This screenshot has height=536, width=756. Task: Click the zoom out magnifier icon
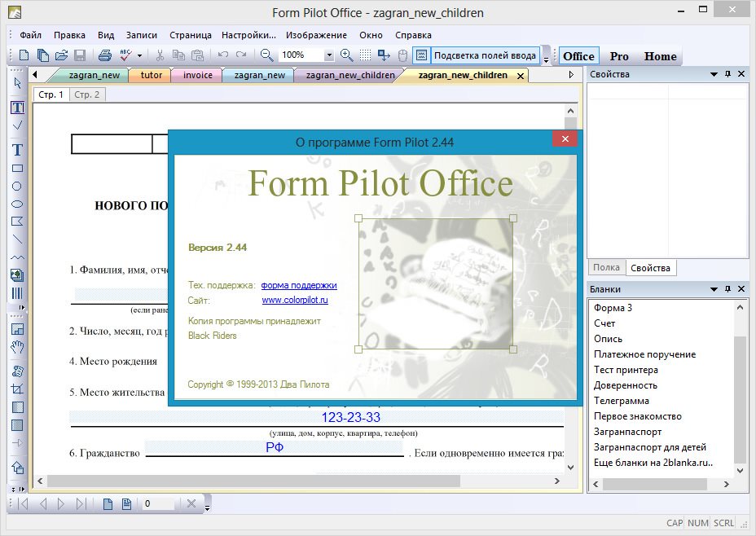[266, 55]
